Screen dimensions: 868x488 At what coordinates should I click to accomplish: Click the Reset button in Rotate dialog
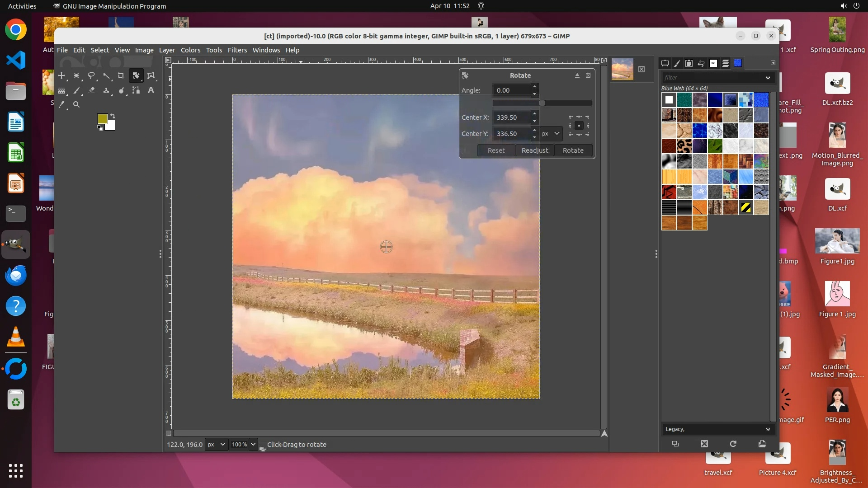coord(496,150)
